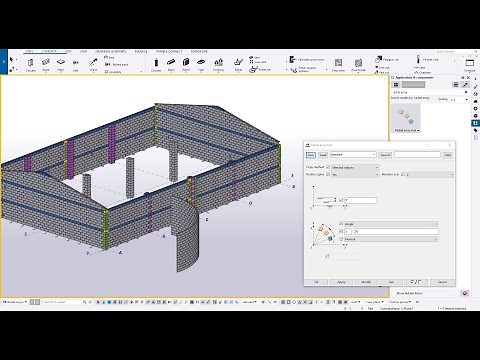Open the Edit ribbon tab
Viewport: 480px width, 360px height.
(68, 52)
